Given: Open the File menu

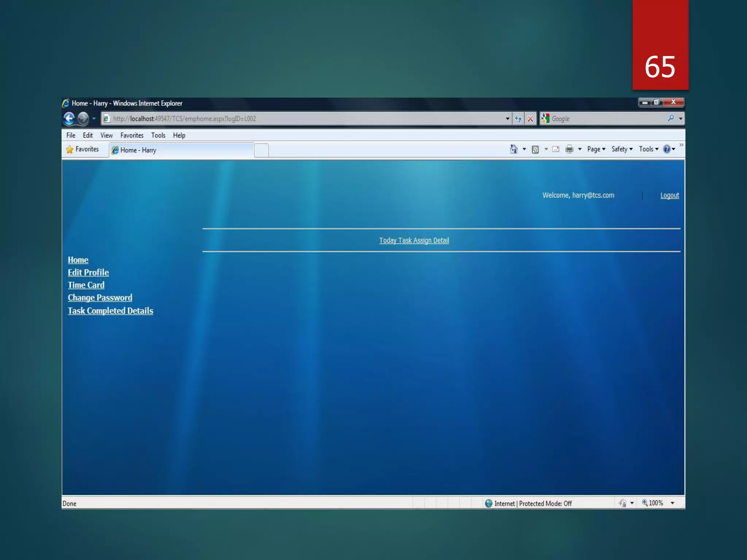Looking at the screenshot, I should (71, 135).
